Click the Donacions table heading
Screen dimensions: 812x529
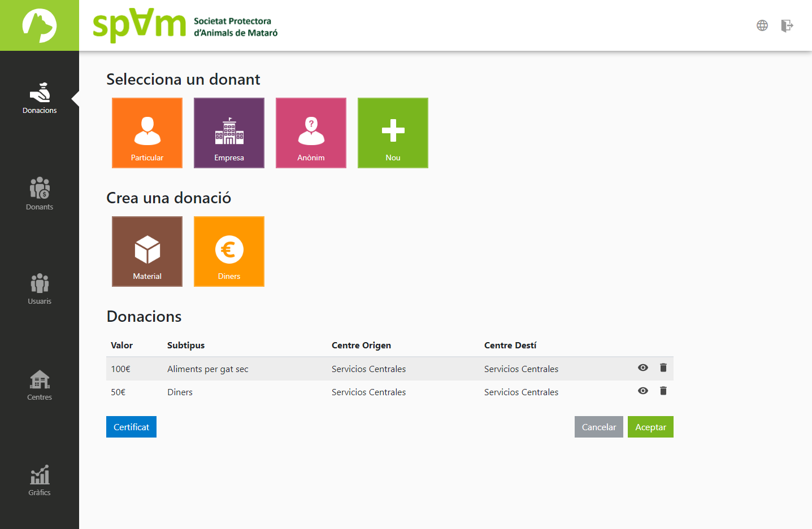coord(144,316)
